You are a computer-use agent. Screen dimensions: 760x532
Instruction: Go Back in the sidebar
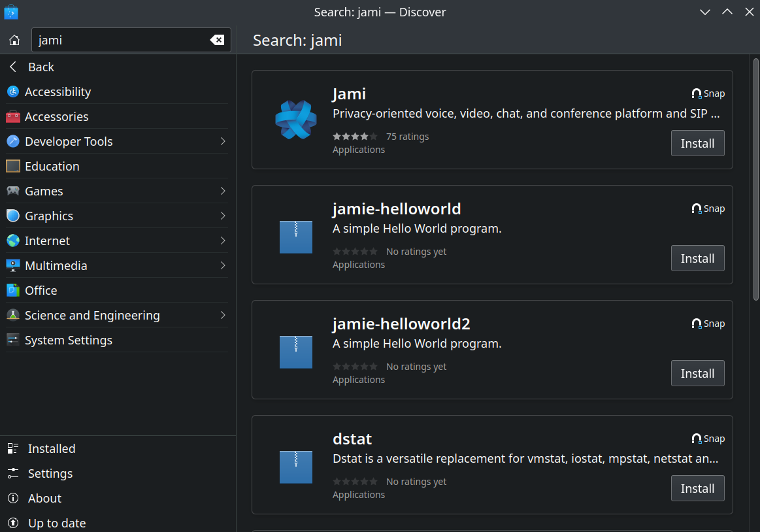pos(118,67)
